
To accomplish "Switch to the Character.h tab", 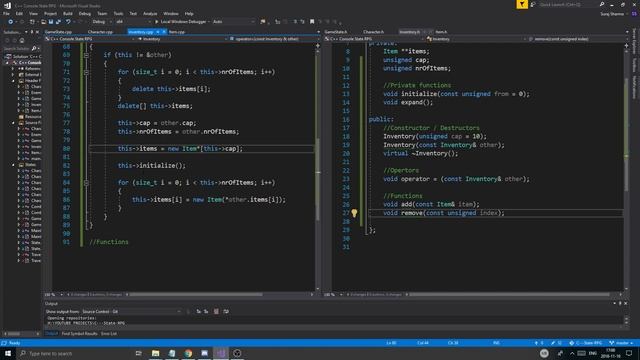I will [373, 32].
